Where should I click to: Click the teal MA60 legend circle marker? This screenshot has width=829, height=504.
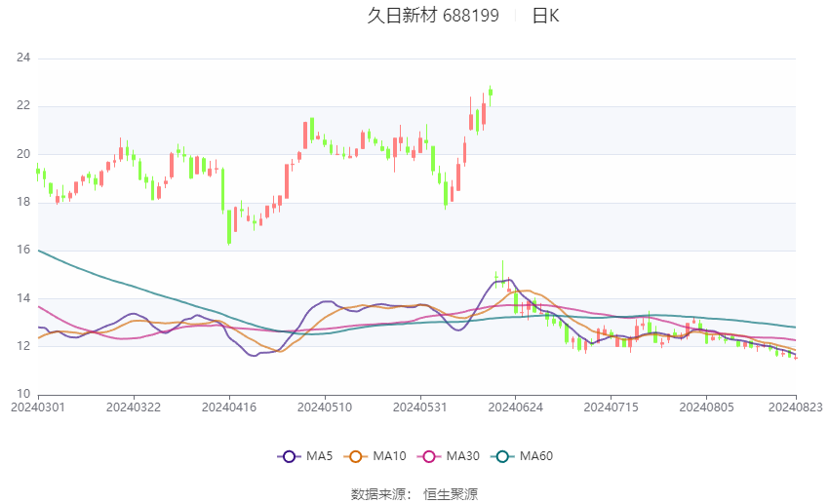pyautogui.click(x=502, y=456)
